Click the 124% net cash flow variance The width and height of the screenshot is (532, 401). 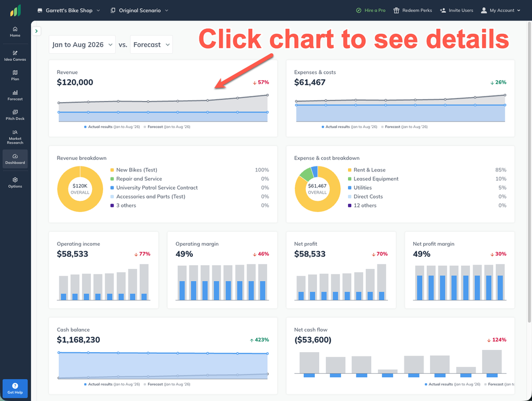pyautogui.click(x=497, y=339)
